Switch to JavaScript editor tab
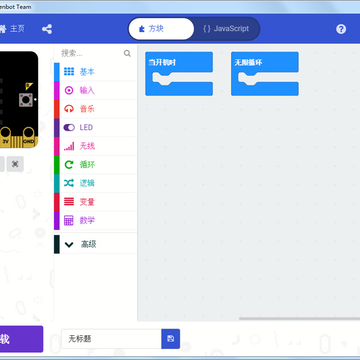This screenshot has width=360, height=360. pos(226,29)
